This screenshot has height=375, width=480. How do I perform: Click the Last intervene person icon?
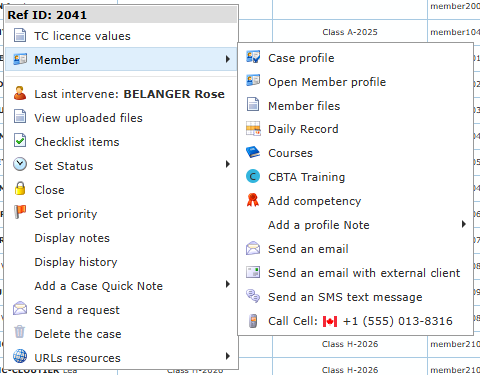pyautogui.click(x=20, y=93)
